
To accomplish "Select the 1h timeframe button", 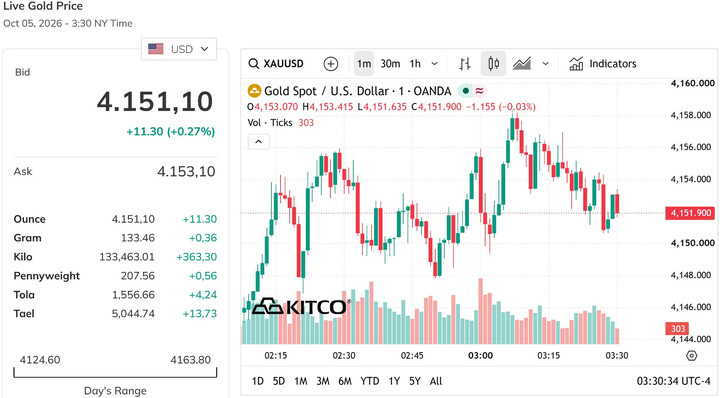I will [x=415, y=63].
